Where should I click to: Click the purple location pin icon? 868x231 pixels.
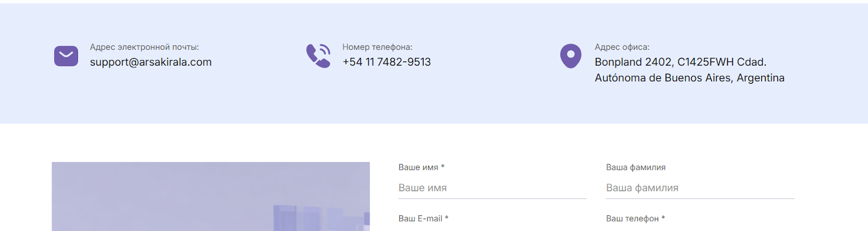pyautogui.click(x=571, y=56)
